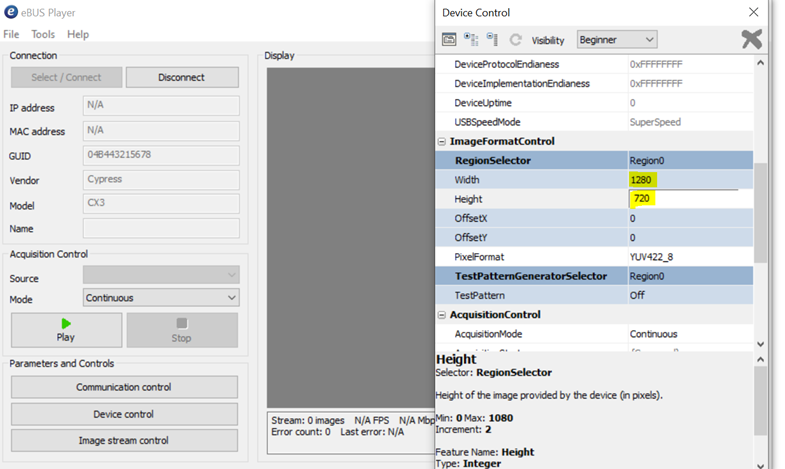The width and height of the screenshot is (785, 469).
Task: Click the refresh arrow icon in toolbar
Action: [515, 40]
